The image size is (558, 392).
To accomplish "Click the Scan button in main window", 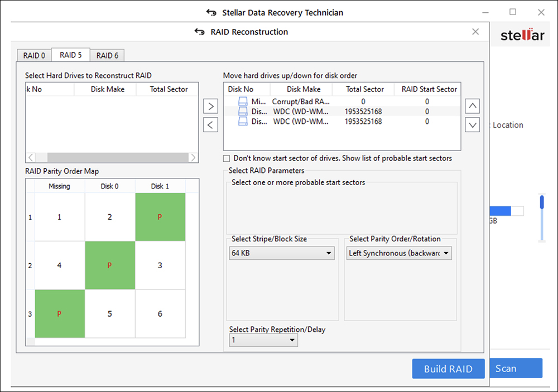I will [516, 368].
